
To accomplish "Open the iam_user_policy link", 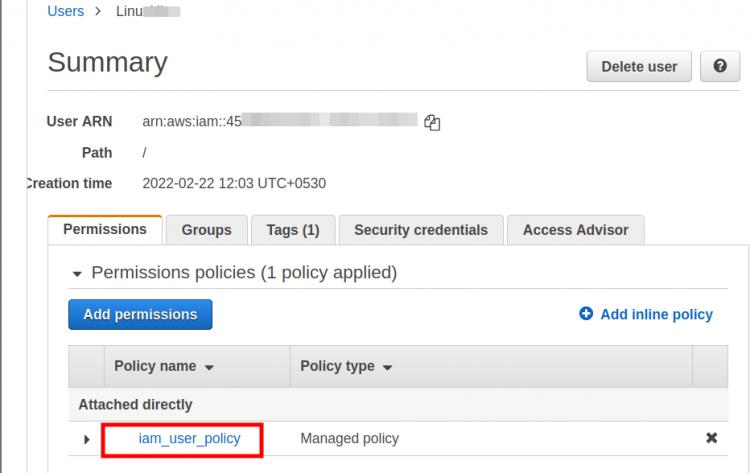I will [189, 438].
